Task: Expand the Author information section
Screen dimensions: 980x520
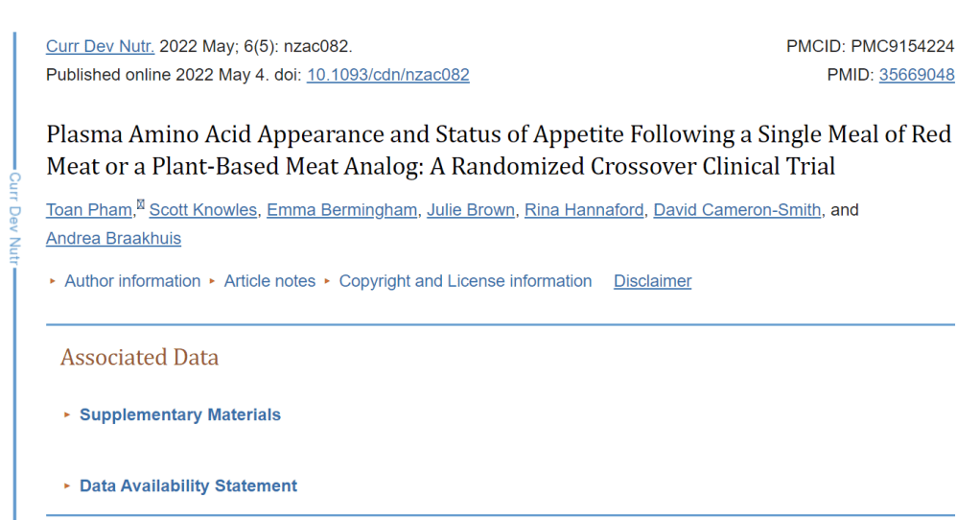Action: pos(131,281)
